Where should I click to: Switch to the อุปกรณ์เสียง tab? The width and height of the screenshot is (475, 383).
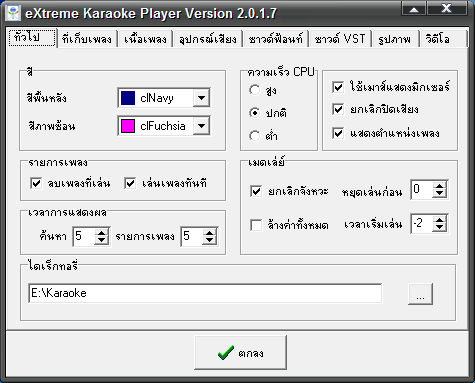(208, 39)
